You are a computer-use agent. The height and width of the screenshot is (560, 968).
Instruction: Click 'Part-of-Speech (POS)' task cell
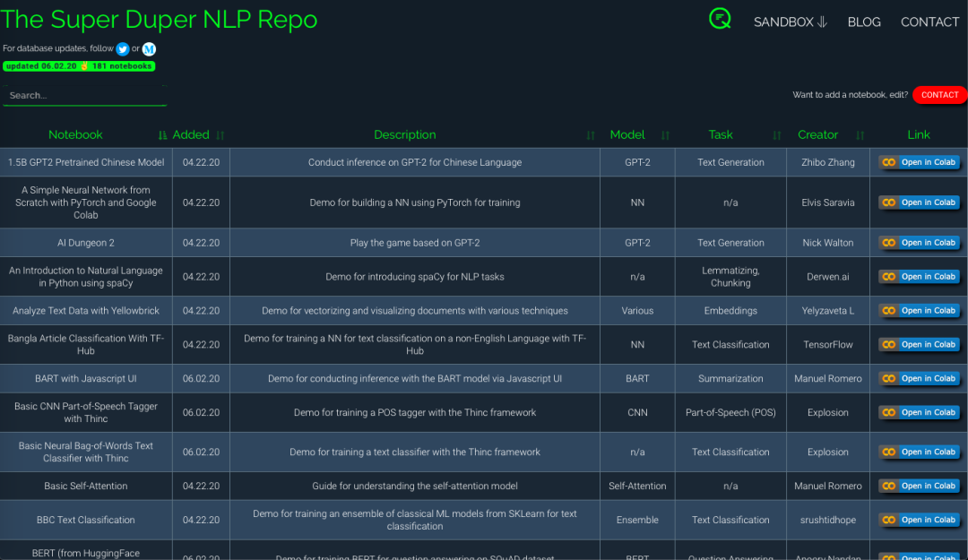click(730, 412)
